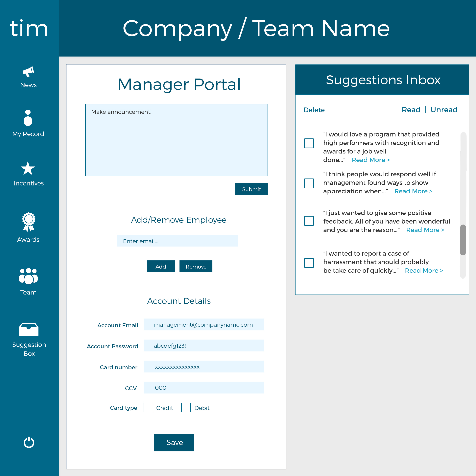Delete the selected suggestions
Screen dimensions: 476x476
coord(314,110)
